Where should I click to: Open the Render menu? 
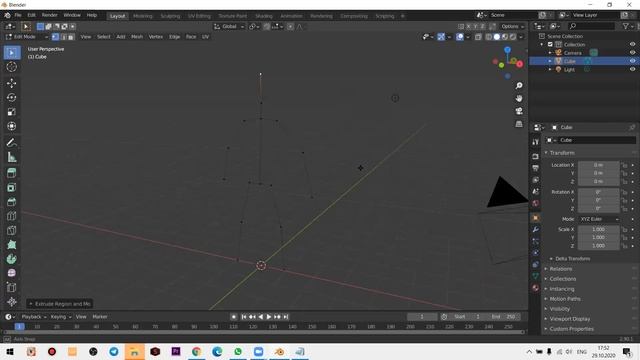pyautogui.click(x=49, y=15)
